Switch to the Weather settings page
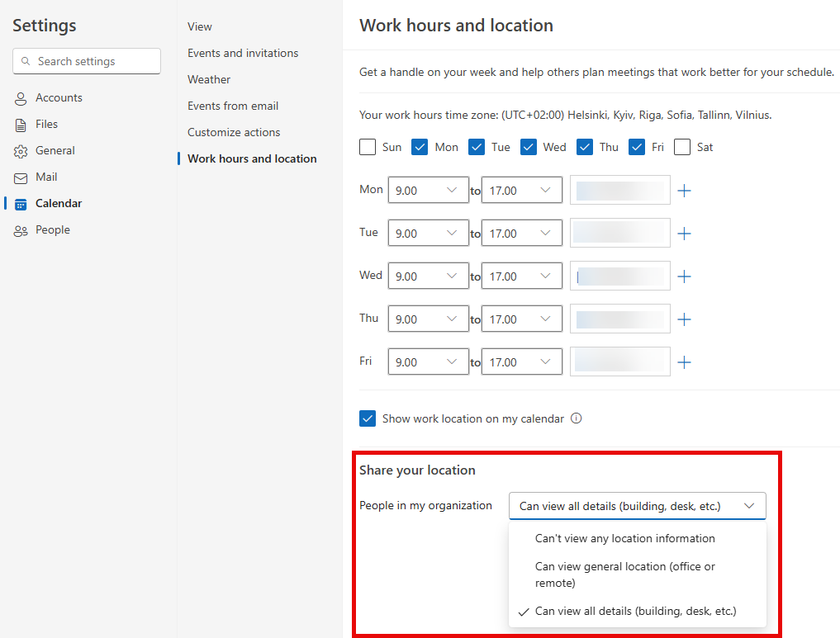Image resolution: width=840 pixels, height=638 pixels. pyautogui.click(x=208, y=79)
